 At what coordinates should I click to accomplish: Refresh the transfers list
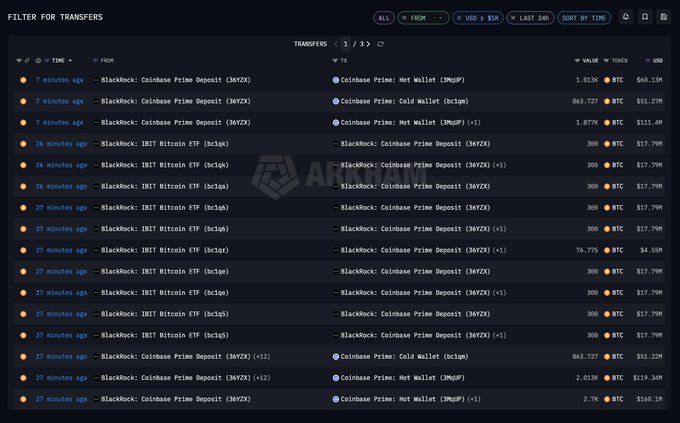pyautogui.click(x=380, y=44)
